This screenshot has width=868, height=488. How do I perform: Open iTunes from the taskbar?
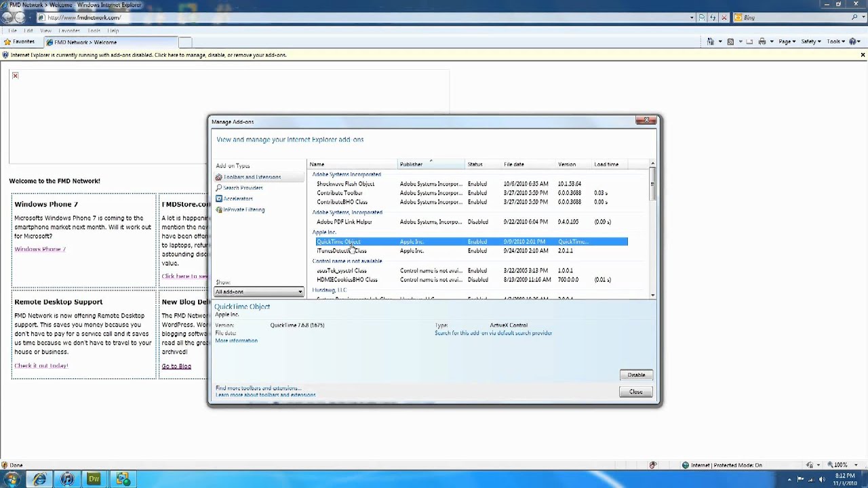point(67,479)
